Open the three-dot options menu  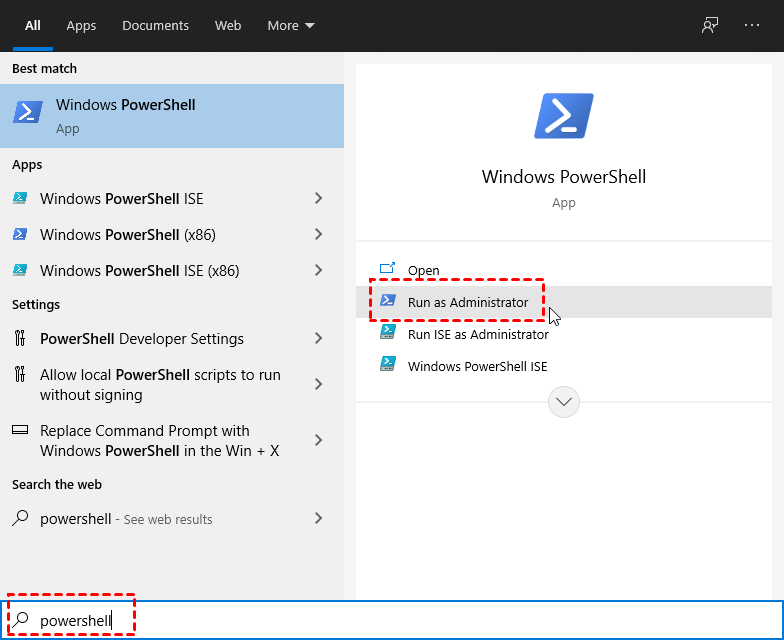pos(752,25)
